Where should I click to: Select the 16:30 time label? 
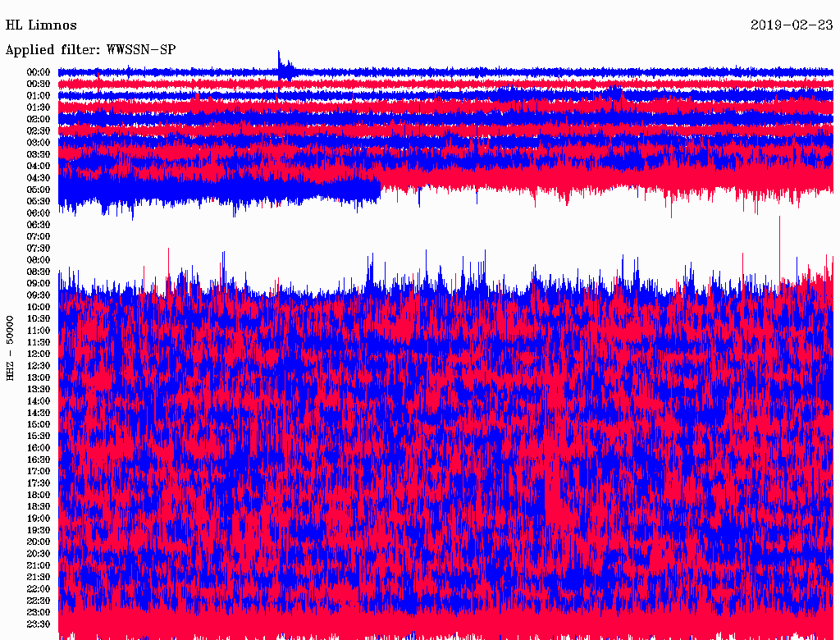[39, 459]
